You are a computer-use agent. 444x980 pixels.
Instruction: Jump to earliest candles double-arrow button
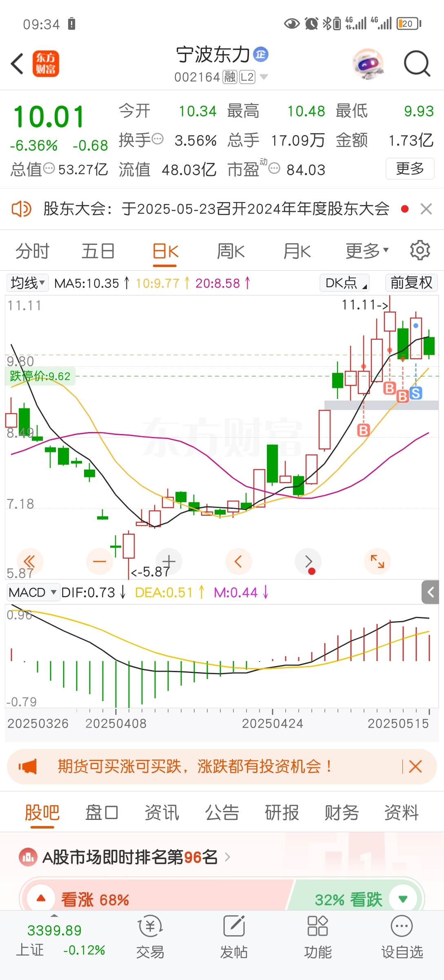[30, 561]
